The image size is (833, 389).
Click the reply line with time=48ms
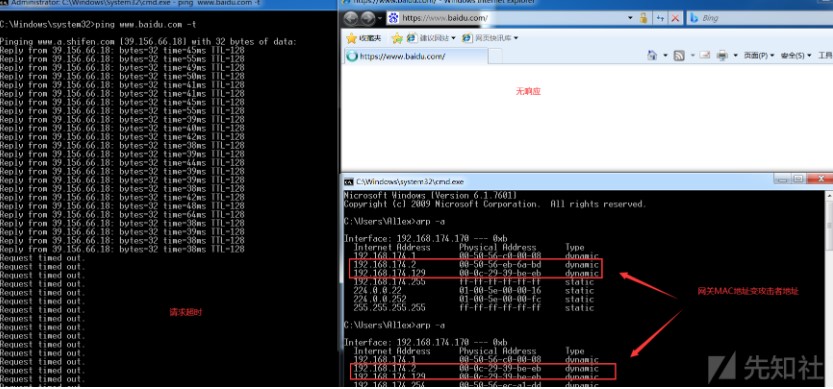point(122,206)
